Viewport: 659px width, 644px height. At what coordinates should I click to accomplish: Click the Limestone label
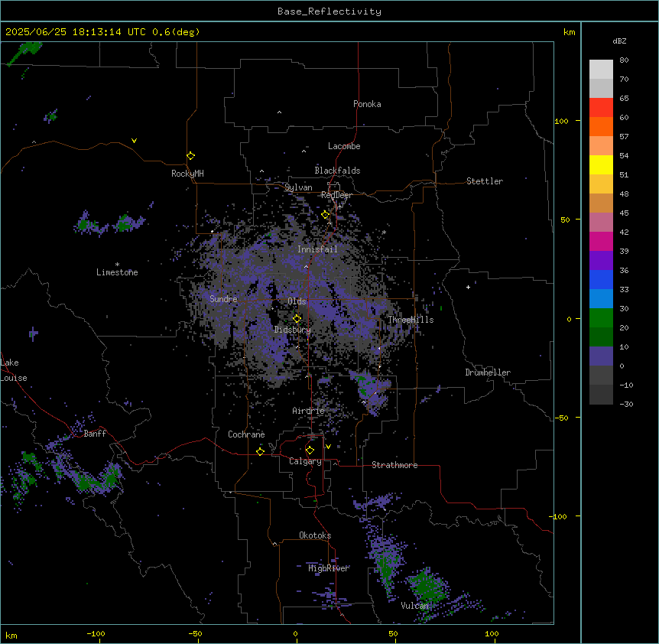[117, 272]
